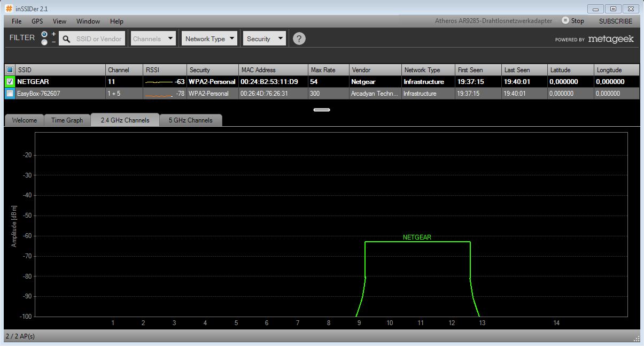Maximize the inSSIDer window
This screenshot has width=644, height=346.
[613, 9]
